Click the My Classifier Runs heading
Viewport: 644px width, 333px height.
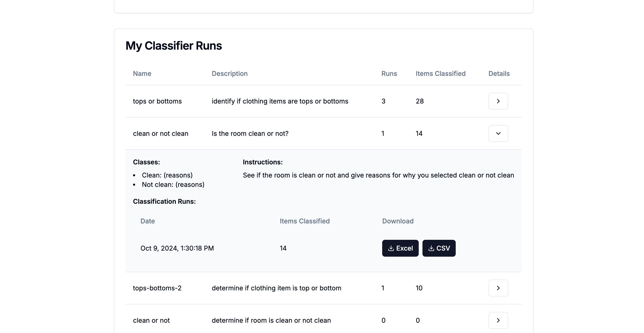pyautogui.click(x=174, y=45)
